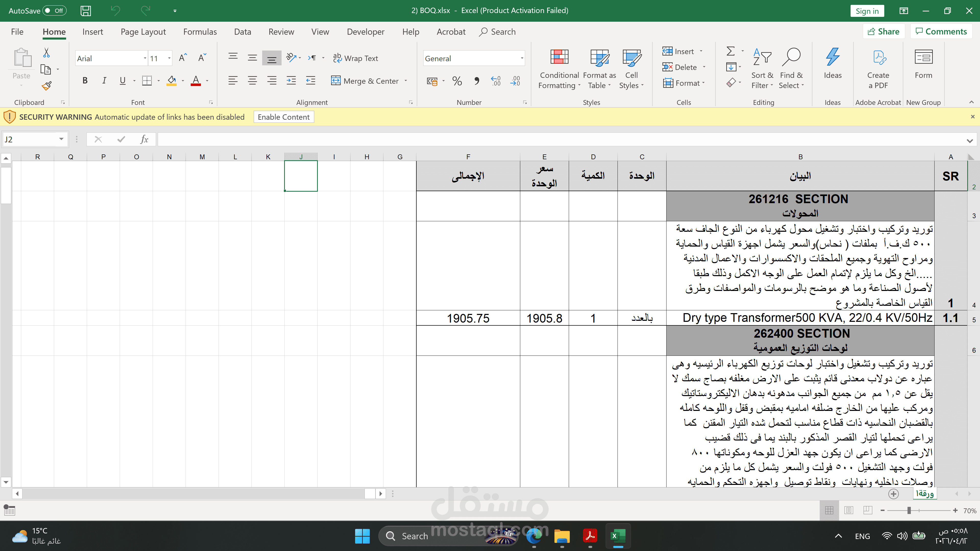Switch to the Page Layout tab
Image resolution: width=980 pixels, height=551 pixels.
143,32
